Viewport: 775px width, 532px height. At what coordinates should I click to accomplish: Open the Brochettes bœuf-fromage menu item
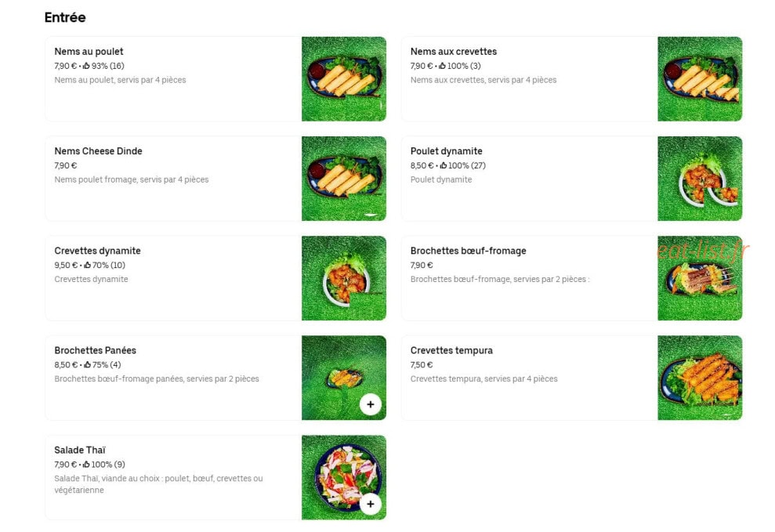click(x=572, y=278)
